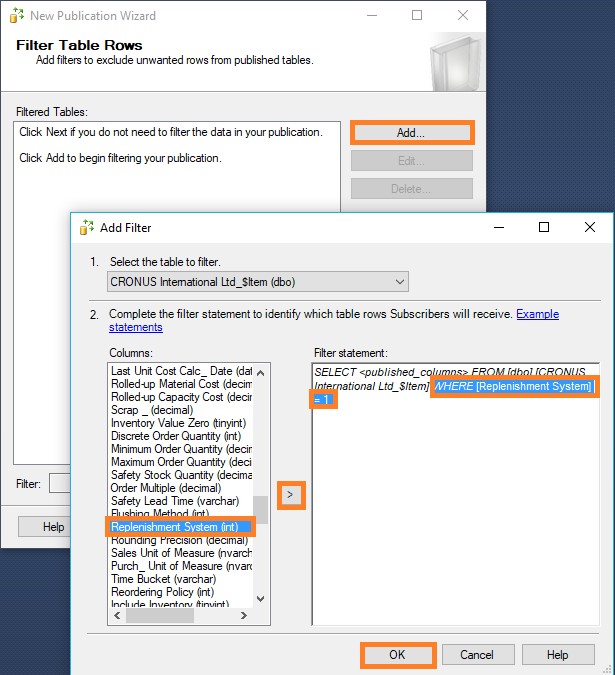Maximize the Add Filter dialog
The image size is (615, 675).
click(x=544, y=228)
